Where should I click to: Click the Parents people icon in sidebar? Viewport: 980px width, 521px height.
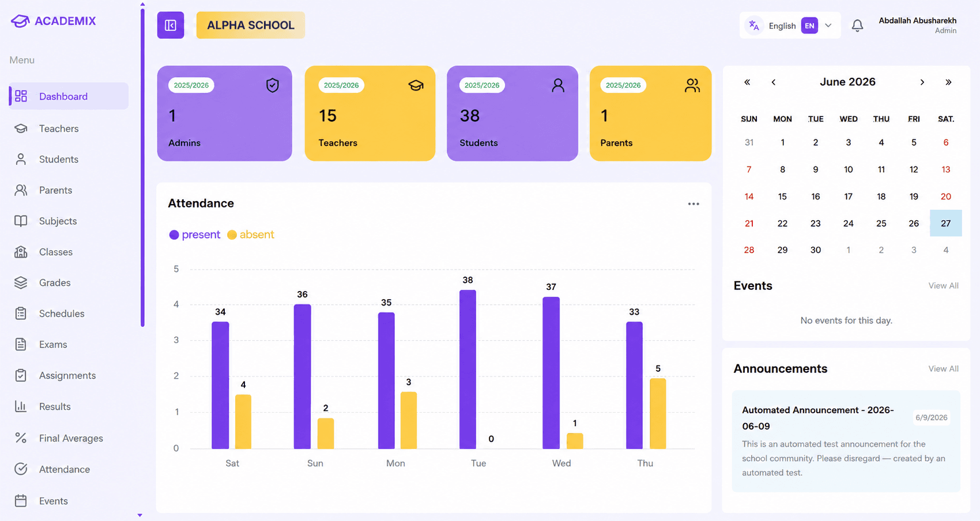(x=21, y=190)
